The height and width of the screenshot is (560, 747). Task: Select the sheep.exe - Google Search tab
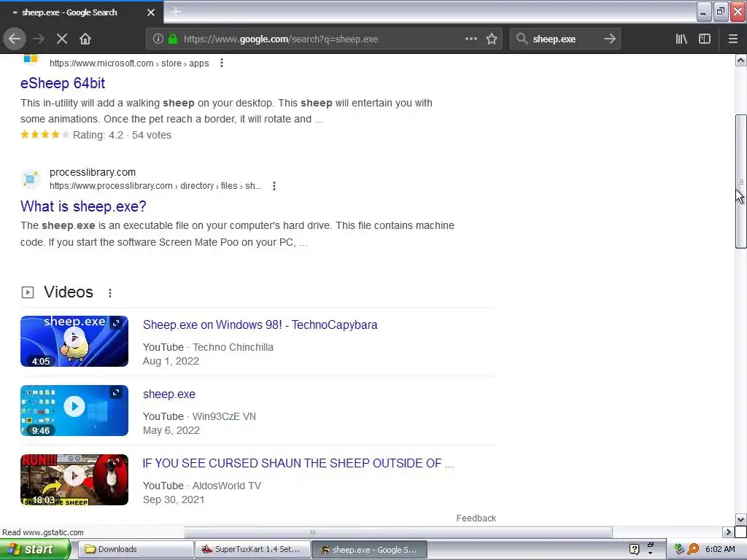[82, 12]
